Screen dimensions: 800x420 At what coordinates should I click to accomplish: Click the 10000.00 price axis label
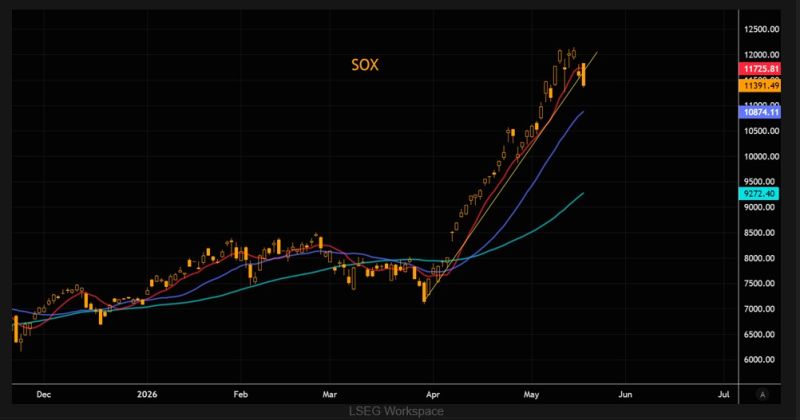tap(762, 156)
